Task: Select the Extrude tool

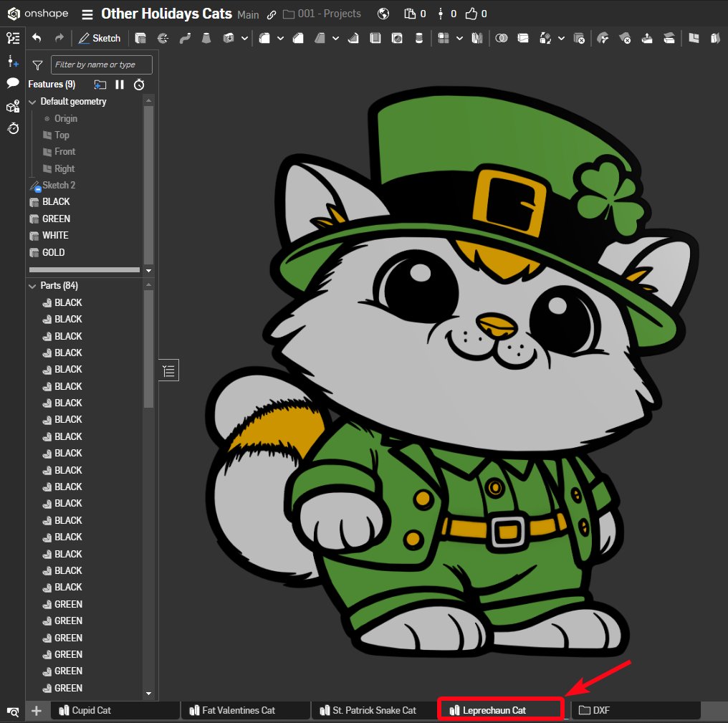Action: pyautogui.click(x=140, y=38)
